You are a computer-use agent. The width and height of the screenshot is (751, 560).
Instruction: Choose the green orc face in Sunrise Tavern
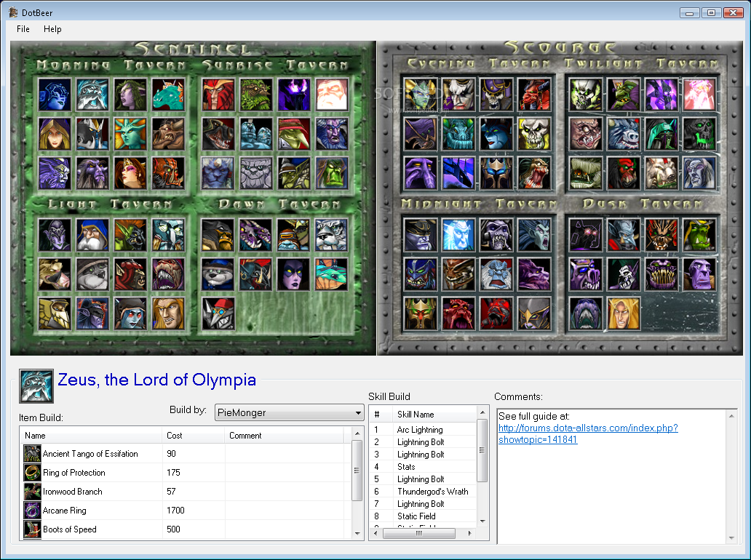(332, 173)
